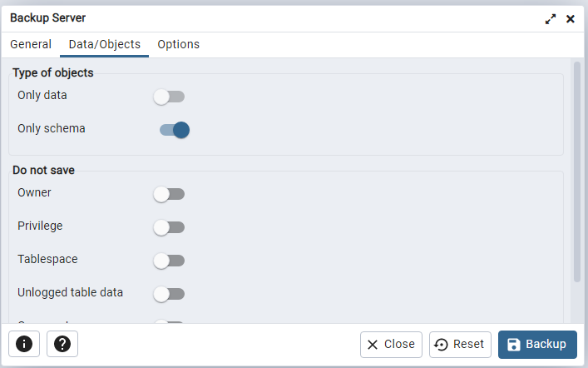The width and height of the screenshot is (588, 368).
Task: Click the Type of objects heading
Action: (53, 72)
